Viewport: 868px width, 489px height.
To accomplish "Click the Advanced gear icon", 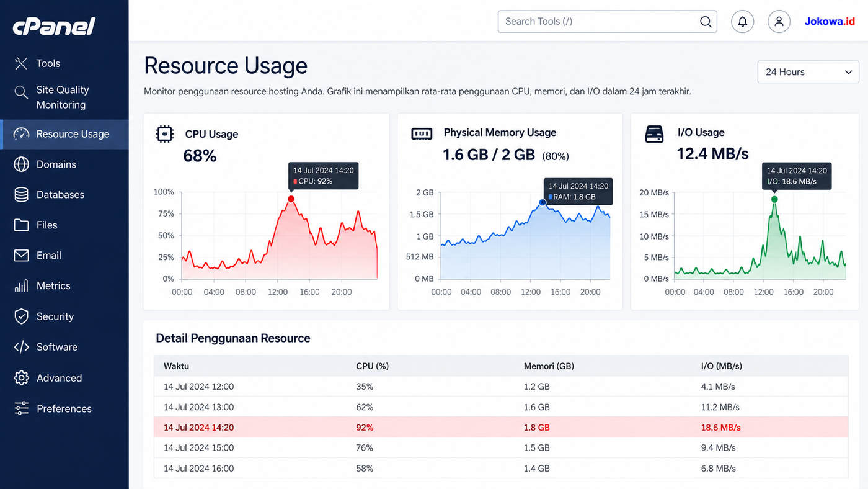I will point(21,378).
